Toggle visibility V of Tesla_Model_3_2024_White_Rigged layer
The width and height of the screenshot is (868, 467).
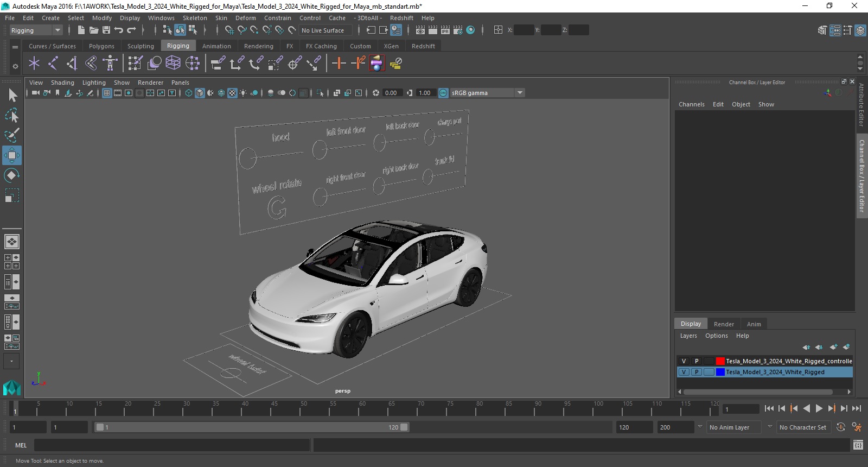[x=684, y=373]
